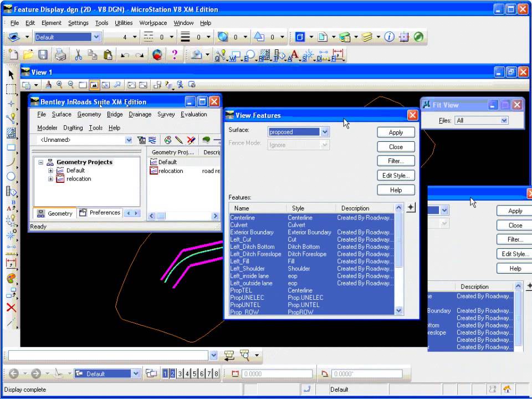Click the Cut scissors icon
Image resolution: width=532 pixels, height=399 pixels.
point(78,55)
